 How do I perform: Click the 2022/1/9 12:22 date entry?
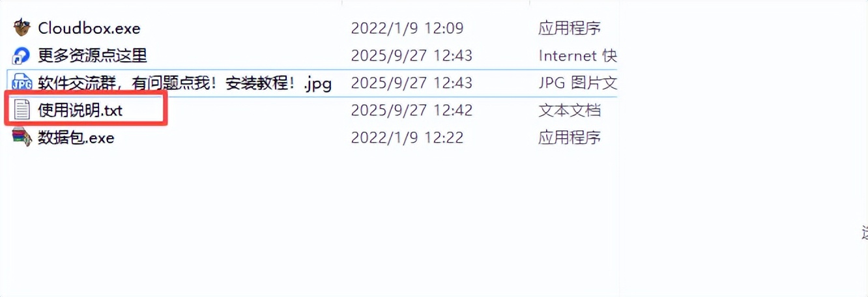[x=407, y=138]
